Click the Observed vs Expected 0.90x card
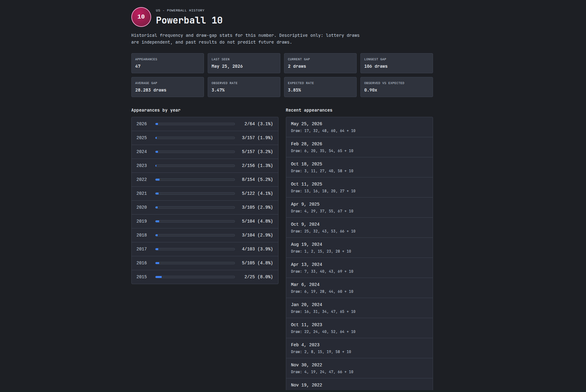The width and height of the screenshot is (586, 392). (397, 87)
